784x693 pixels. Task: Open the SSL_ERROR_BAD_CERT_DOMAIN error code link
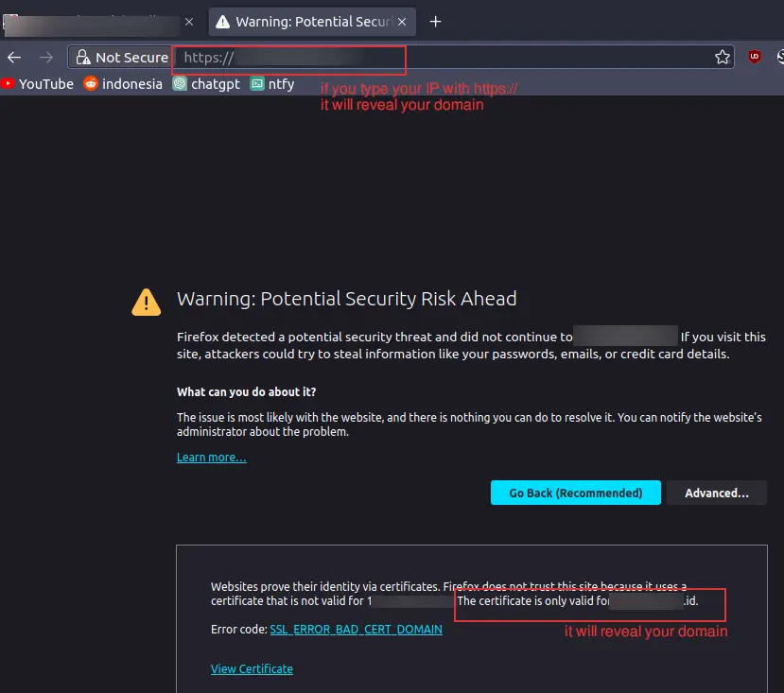click(x=356, y=629)
